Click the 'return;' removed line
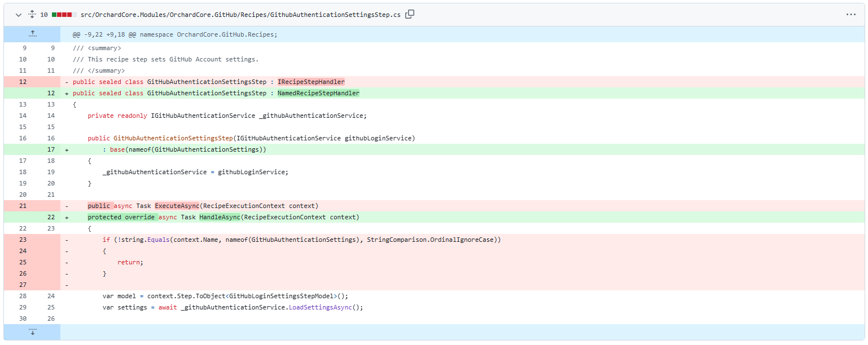The width and height of the screenshot is (868, 345). pyautogui.click(x=130, y=262)
